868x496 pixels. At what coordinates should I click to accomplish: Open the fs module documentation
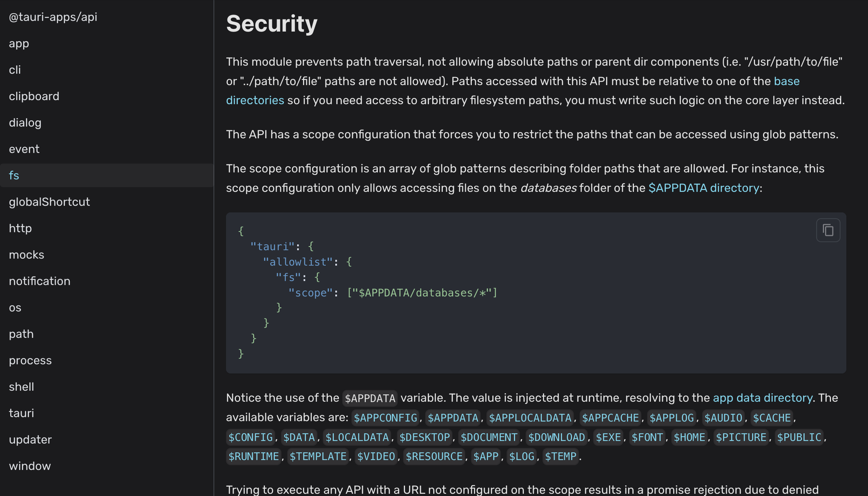point(14,175)
